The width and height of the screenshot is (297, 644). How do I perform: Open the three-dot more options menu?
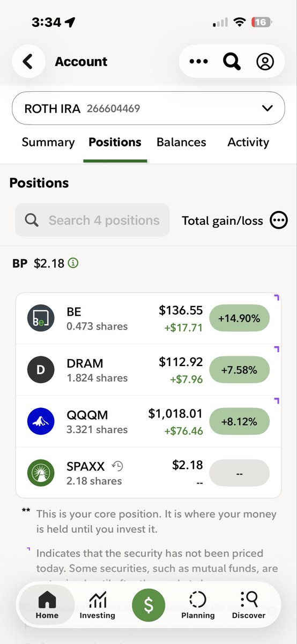(x=199, y=62)
